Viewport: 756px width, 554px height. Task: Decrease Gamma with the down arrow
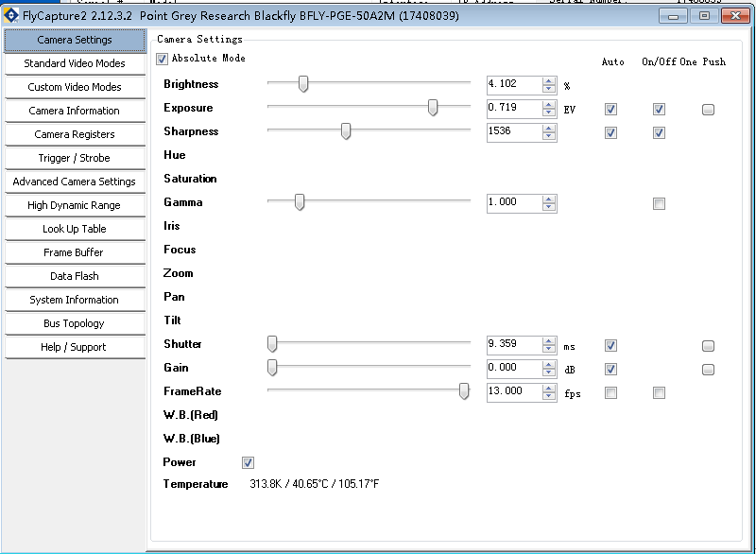(549, 207)
